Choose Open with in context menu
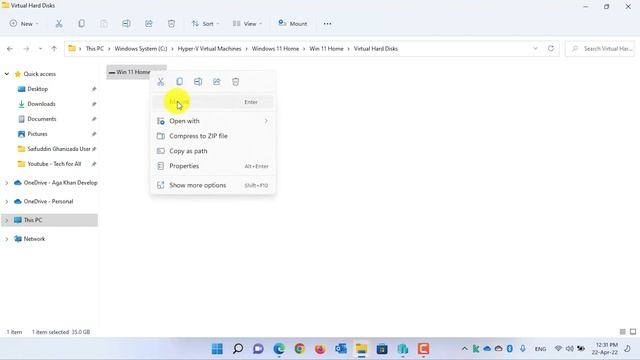640x360 pixels. tap(213, 121)
